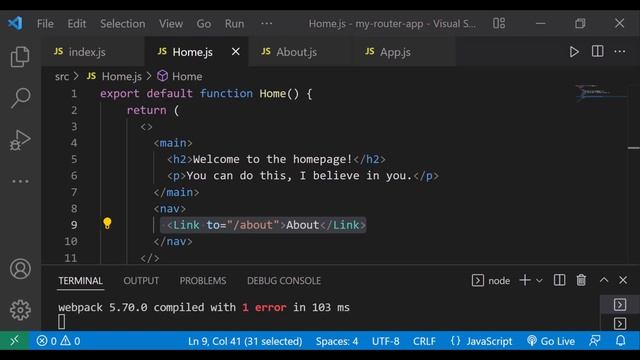The image size is (640, 360).
Task: Open the Selection menu
Action: [x=122, y=24]
